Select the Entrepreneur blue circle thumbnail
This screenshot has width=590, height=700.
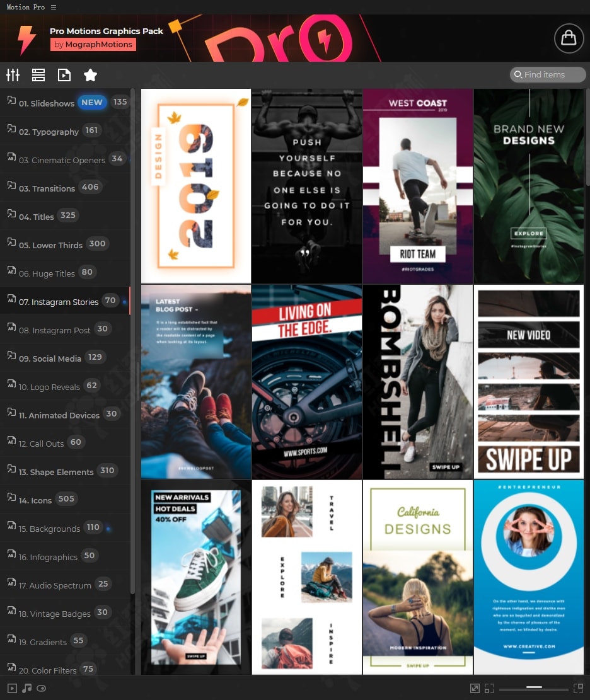coord(529,577)
